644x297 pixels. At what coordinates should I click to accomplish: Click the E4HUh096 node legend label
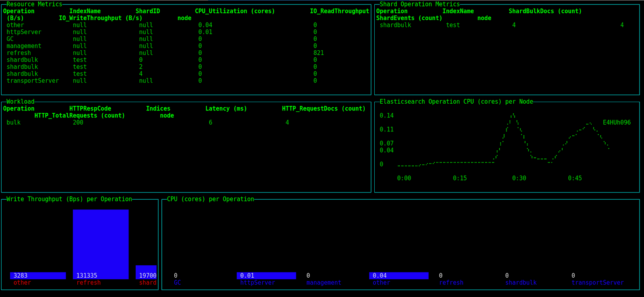pos(617,123)
